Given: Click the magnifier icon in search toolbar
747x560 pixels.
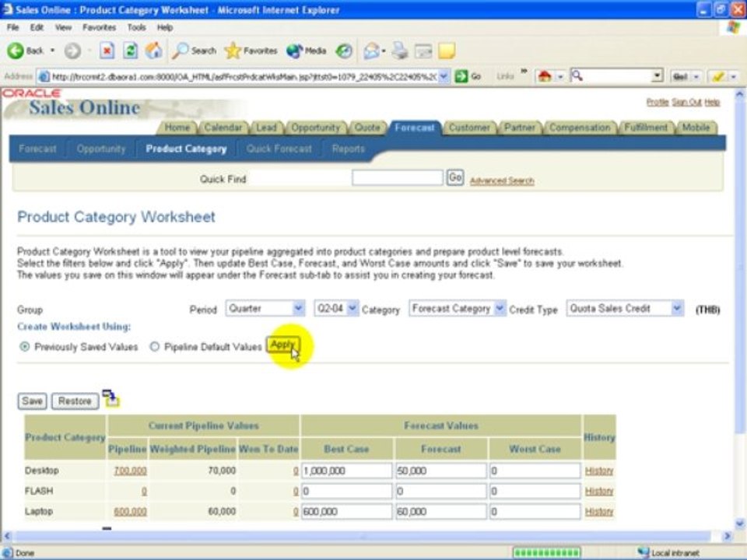Looking at the screenshot, I should point(577,75).
